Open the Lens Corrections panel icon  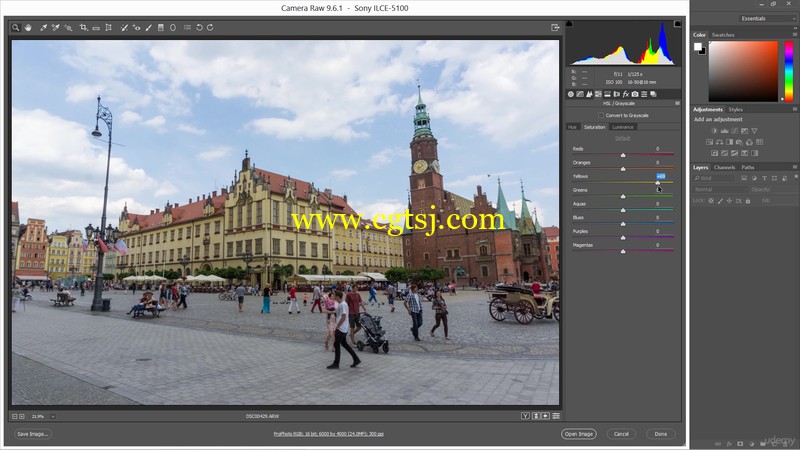(x=616, y=94)
